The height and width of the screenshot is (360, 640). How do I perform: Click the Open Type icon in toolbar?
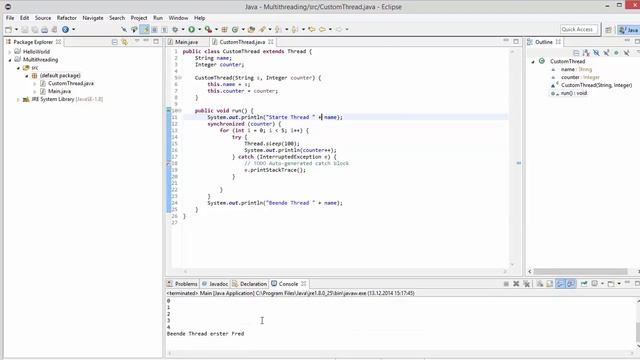[251, 29]
